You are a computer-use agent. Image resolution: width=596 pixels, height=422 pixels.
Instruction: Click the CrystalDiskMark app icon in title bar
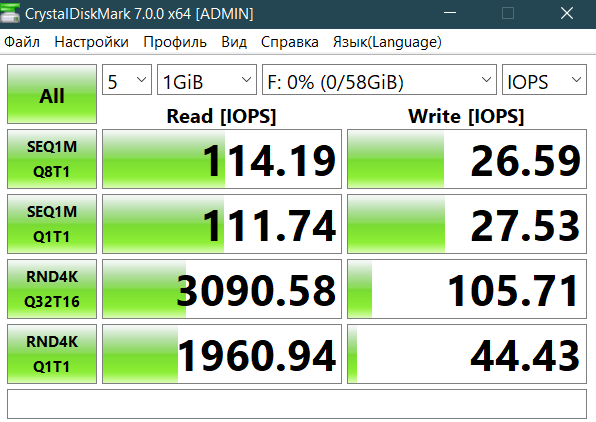coord(10,13)
